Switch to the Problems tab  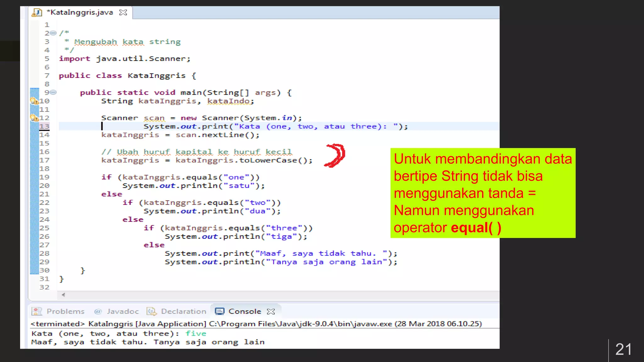65,311
